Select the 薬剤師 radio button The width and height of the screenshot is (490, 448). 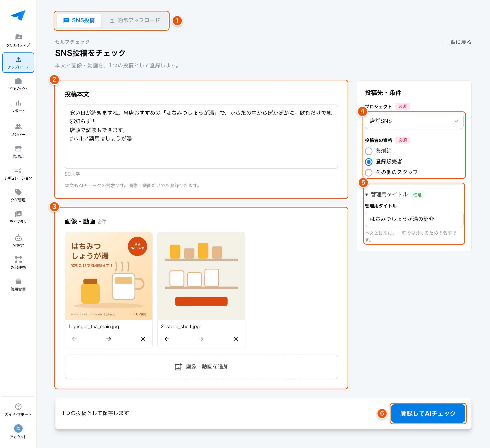(x=369, y=151)
